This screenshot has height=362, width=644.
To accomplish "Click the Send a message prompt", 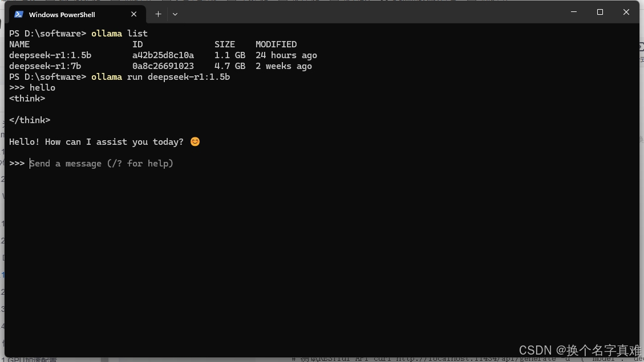I will coord(102,164).
